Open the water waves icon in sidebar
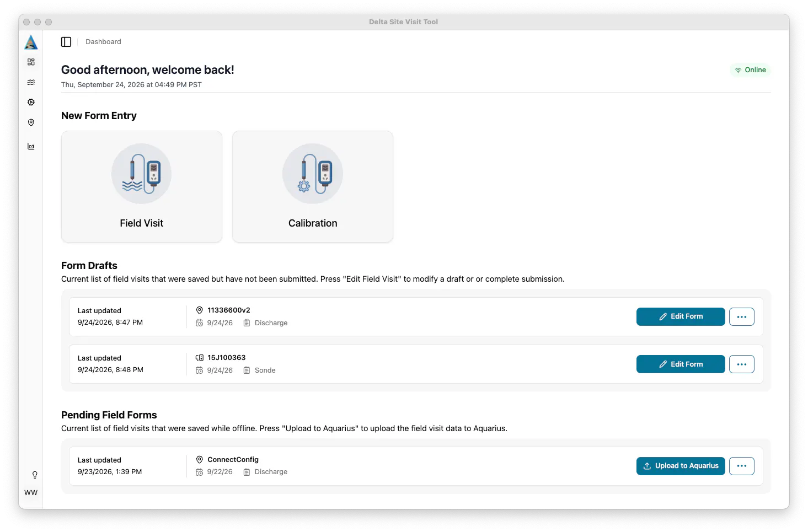Image resolution: width=808 pixels, height=532 pixels. (x=31, y=82)
